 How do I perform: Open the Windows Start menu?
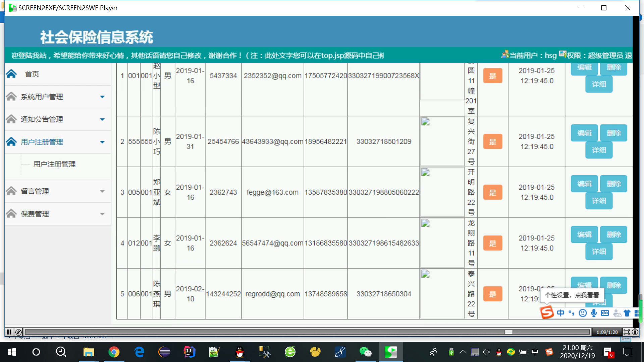pos(12,352)
